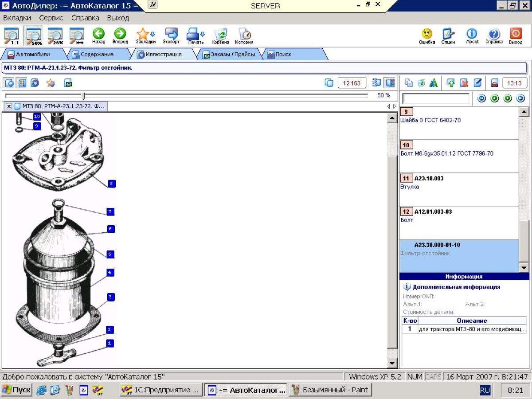Viewport: 532px width, 399px height.
Task: Go to previous part with green arrow
Action: tap(495, 98)
